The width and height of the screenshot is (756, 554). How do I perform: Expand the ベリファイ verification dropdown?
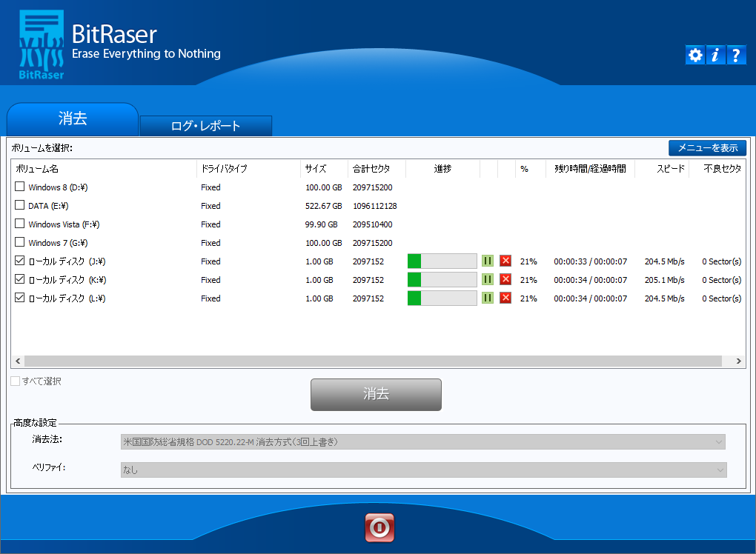pyautogui.click(x=422, y=470)
